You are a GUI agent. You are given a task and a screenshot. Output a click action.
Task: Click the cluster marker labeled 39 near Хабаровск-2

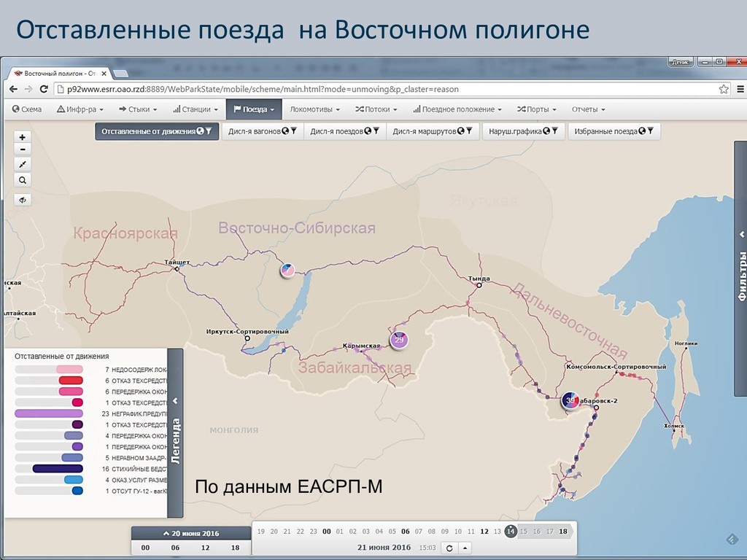[570, 400]
